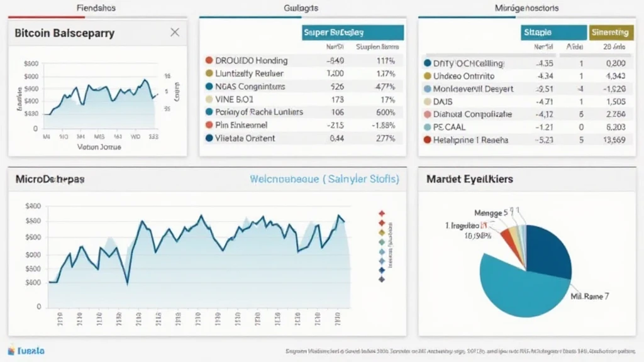Image resolution: width=644 pixels, height=362 pixels.
Task: Click the red dot beside DROUIDO Honding
Action: click(209, 61)
